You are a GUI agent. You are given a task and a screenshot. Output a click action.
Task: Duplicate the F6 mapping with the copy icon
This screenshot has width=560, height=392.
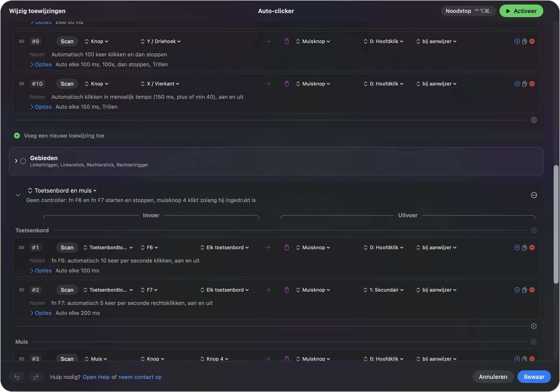[x=524, y=248]
